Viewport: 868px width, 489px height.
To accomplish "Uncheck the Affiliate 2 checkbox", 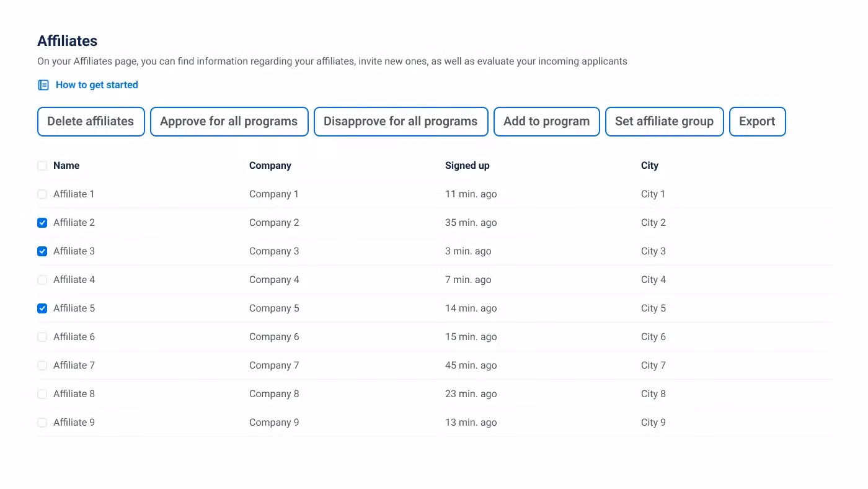I will (x=42, y=223).
